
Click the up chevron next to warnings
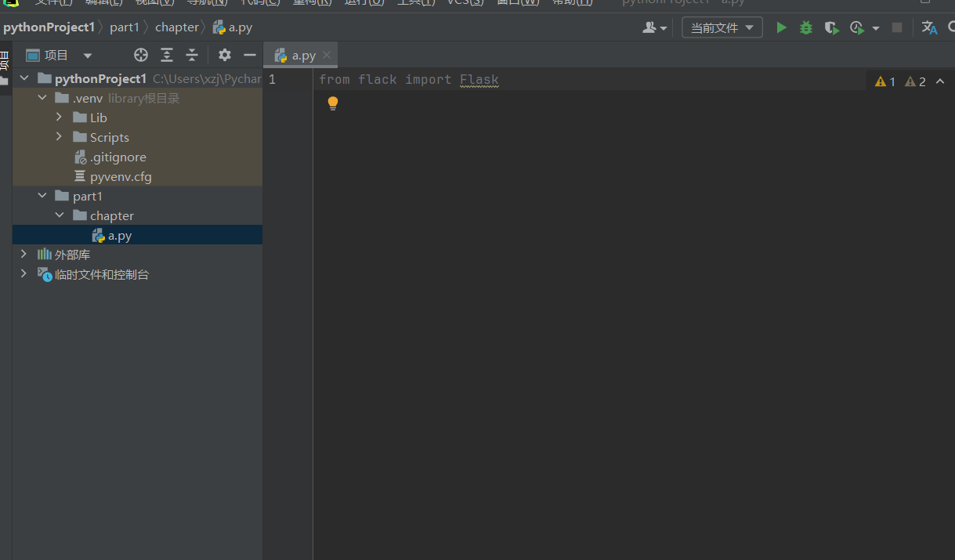pyautogui.click(x=940, y=81)
